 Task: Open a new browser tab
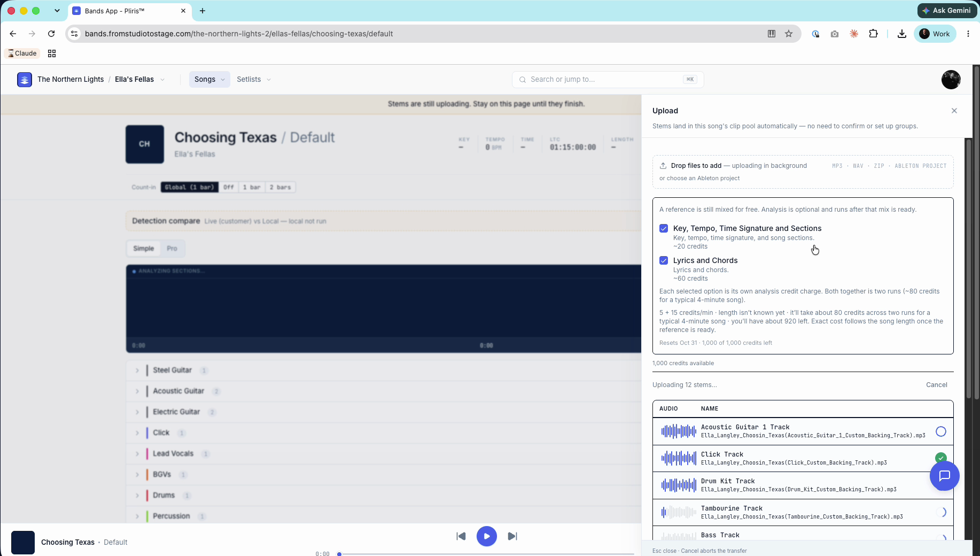pyautogui.click(x=203, y=11)
